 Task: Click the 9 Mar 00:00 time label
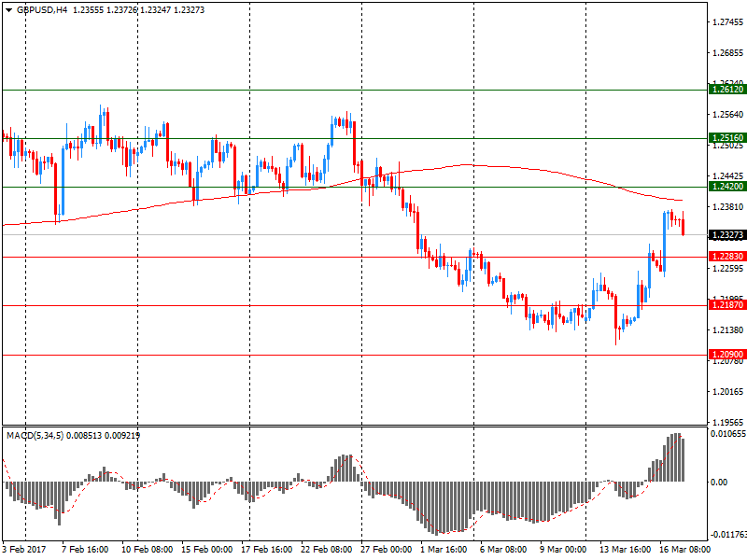[x=563, y=549]
